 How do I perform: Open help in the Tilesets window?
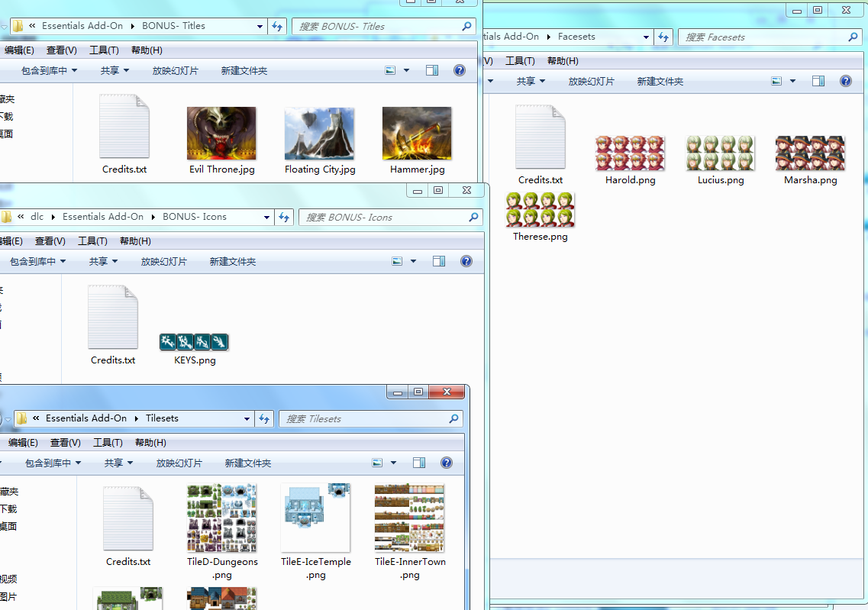(447, 463)
